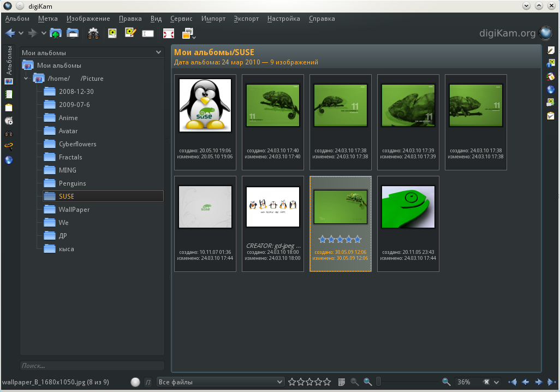560x392 pixels.
Task: Go back using the blue back arrow
Action: (10, 33)
